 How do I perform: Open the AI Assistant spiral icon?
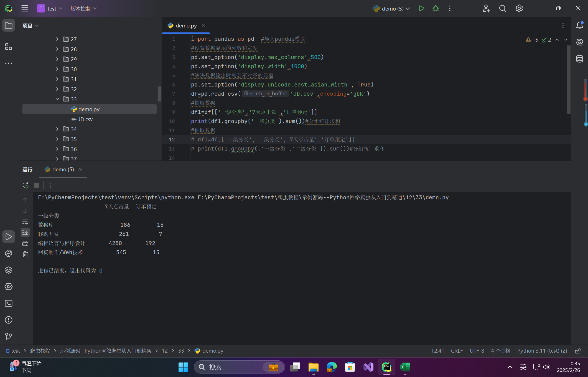click(580, 42)
